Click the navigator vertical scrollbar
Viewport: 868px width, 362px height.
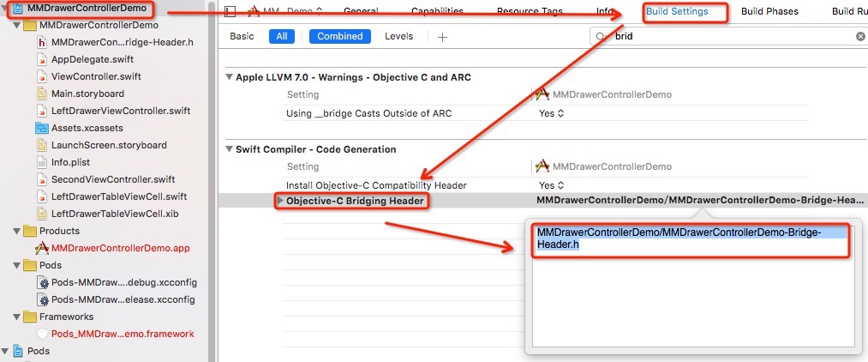click(x=212, y=181)
